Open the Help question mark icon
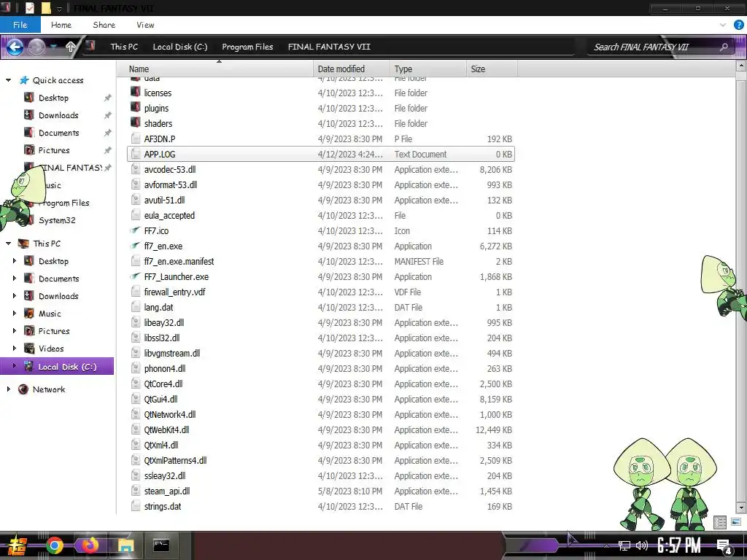The width and height of the screenshot is (747, 560). pos(738,26)
